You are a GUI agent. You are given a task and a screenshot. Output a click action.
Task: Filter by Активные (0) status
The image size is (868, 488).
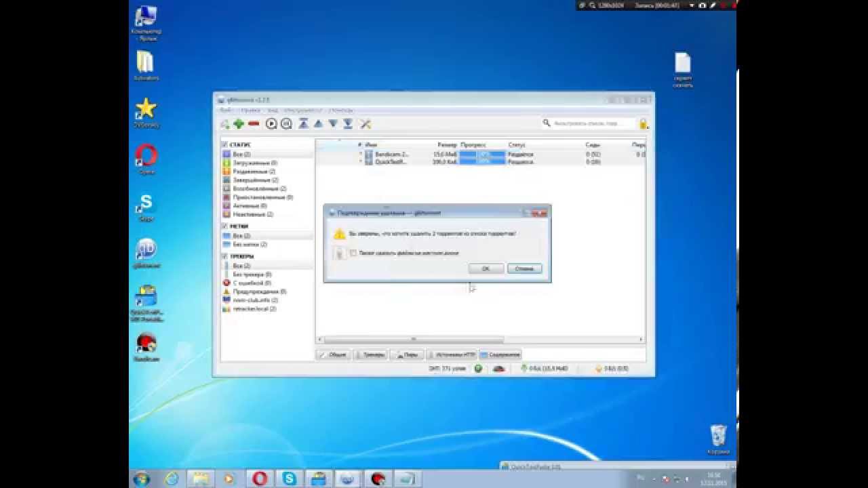[250, 205]
